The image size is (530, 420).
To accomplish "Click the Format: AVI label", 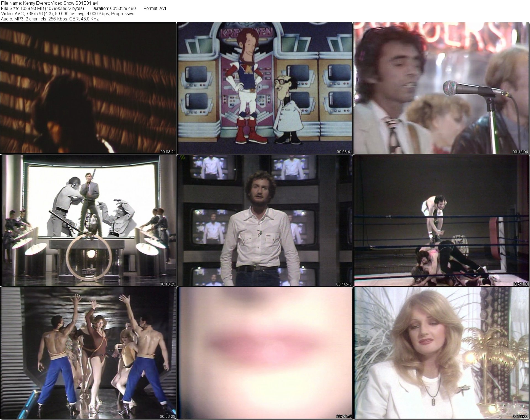I will point(155,8).
